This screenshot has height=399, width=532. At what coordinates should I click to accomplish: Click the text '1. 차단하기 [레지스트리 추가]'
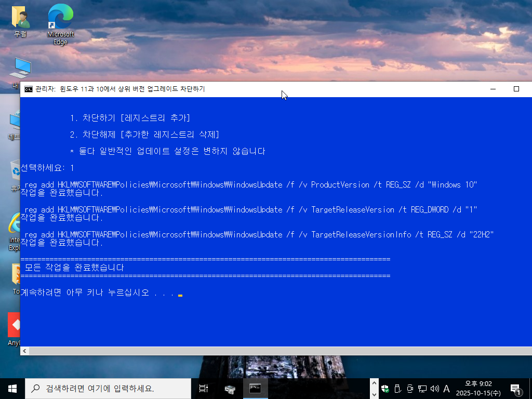pos(130,118)
